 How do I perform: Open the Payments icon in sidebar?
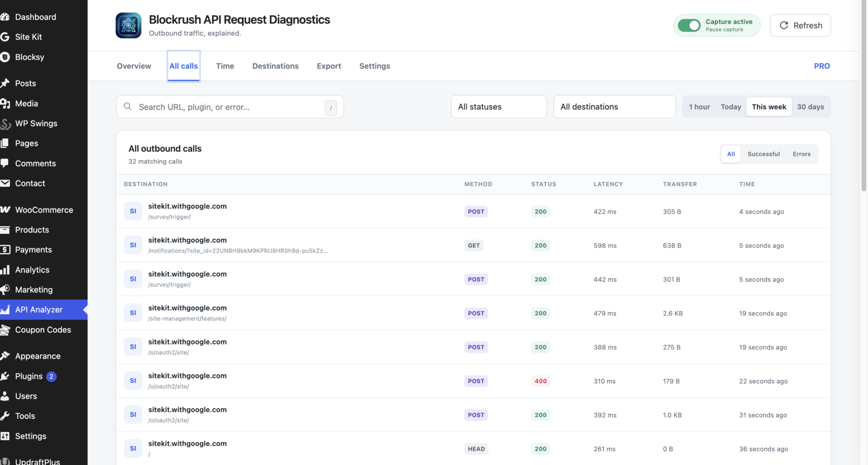coord(5,250)
